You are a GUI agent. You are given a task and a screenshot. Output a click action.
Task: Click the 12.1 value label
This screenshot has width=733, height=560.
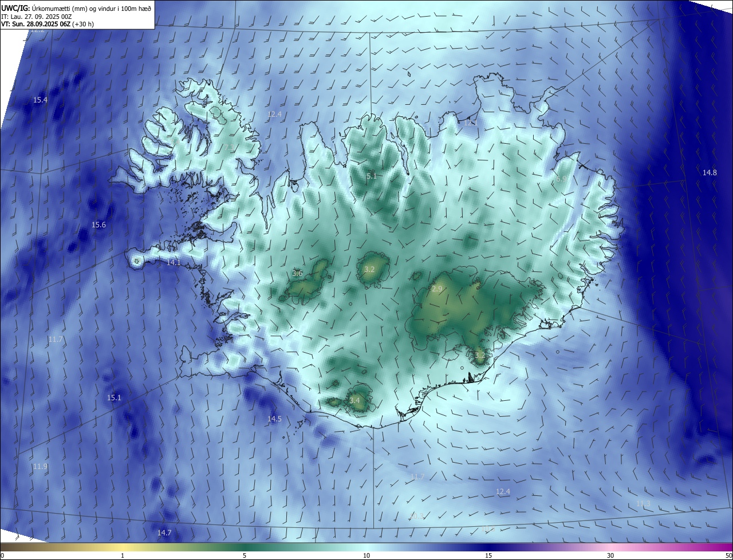click(471, 123)
